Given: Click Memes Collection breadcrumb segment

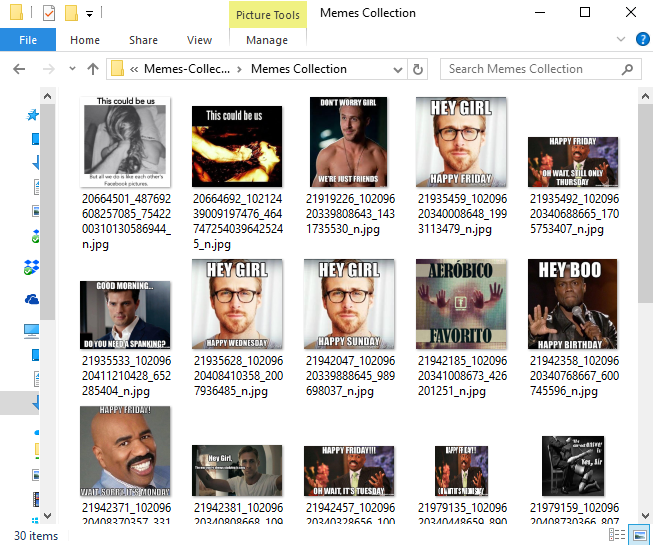Looking at the screenshot, I should [299, 69].
